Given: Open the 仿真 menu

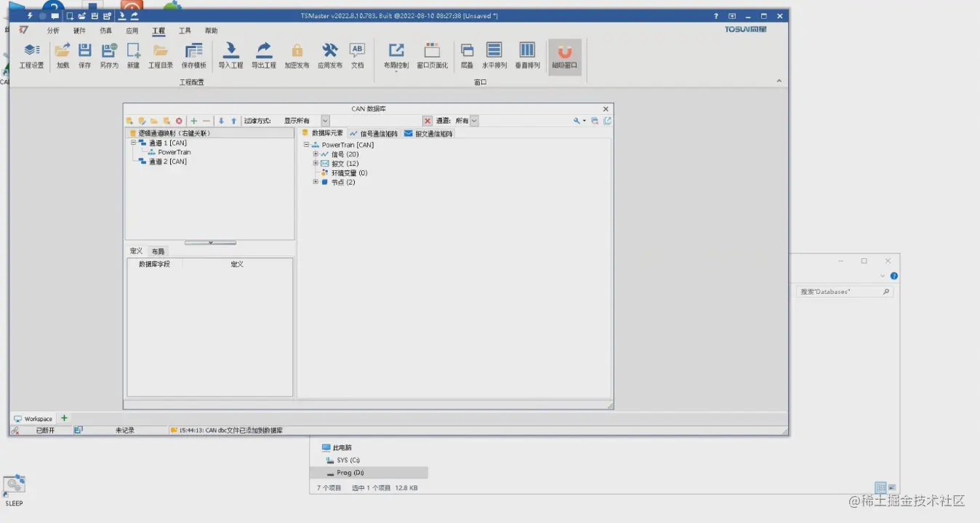Looking at the screenshot, I should (105, 31).
